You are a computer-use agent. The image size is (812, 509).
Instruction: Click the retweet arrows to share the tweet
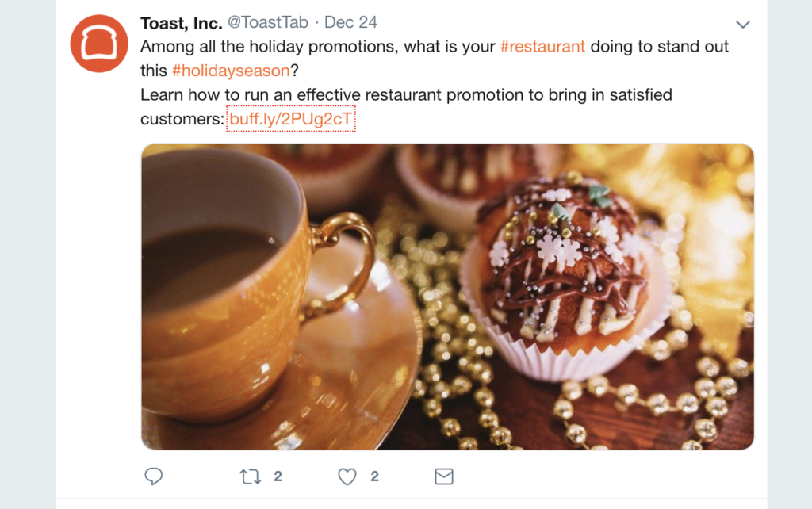(x=251, y=476)
